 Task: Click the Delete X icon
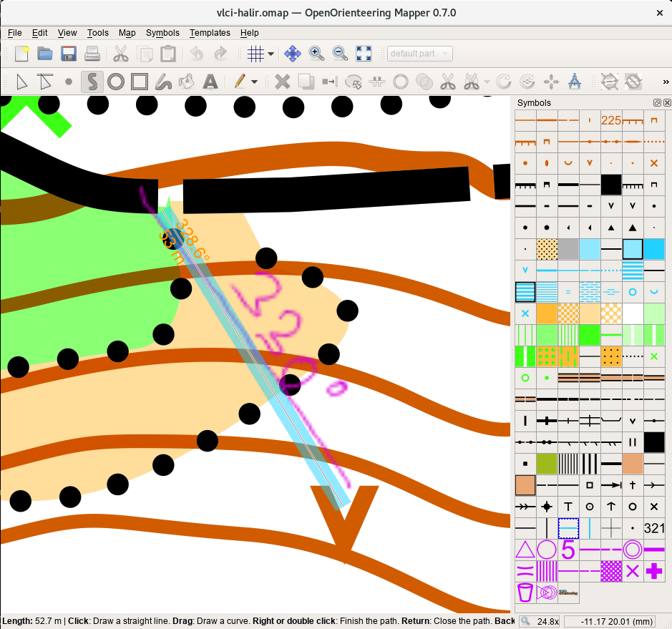point(283,82)
